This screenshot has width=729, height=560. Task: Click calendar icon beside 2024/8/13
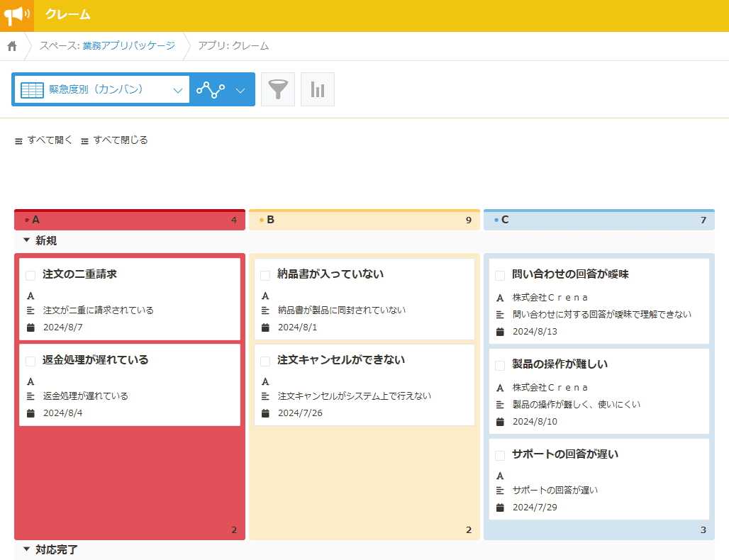500,332
